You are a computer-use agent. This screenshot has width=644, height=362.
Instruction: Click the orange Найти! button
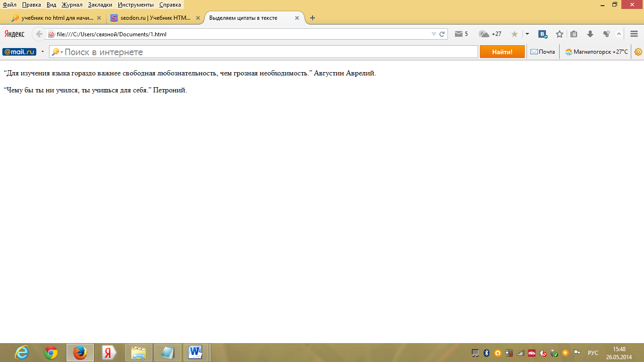click(502, 52)
